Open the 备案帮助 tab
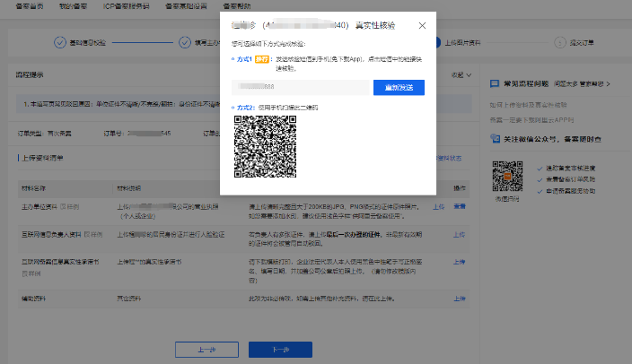Image resolution: width=632 pixels, height=364 pixels. tap(238, 6)
